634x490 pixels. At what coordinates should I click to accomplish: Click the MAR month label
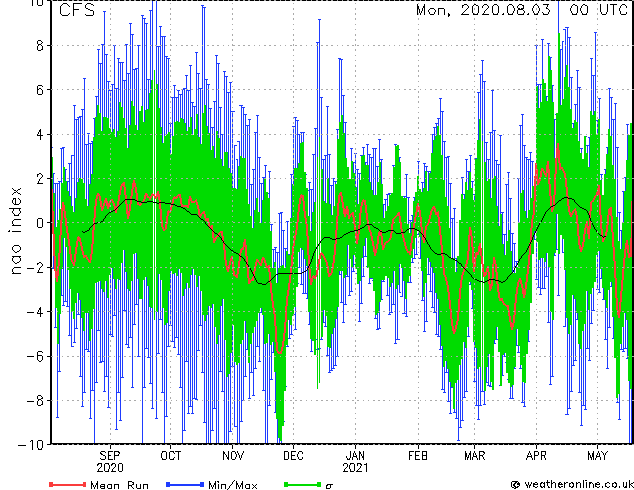(x=474, y=456)
